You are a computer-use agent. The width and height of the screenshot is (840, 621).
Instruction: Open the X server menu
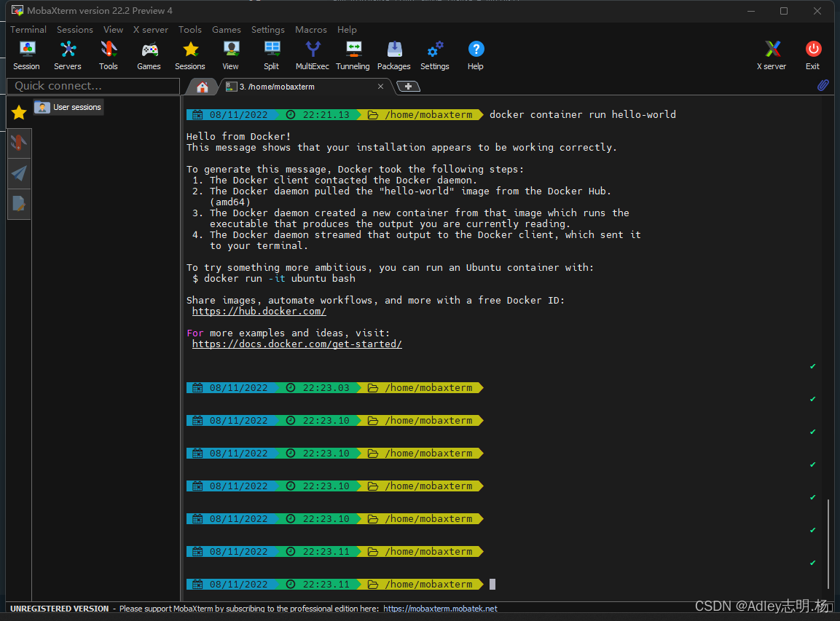tap(151, 29)
